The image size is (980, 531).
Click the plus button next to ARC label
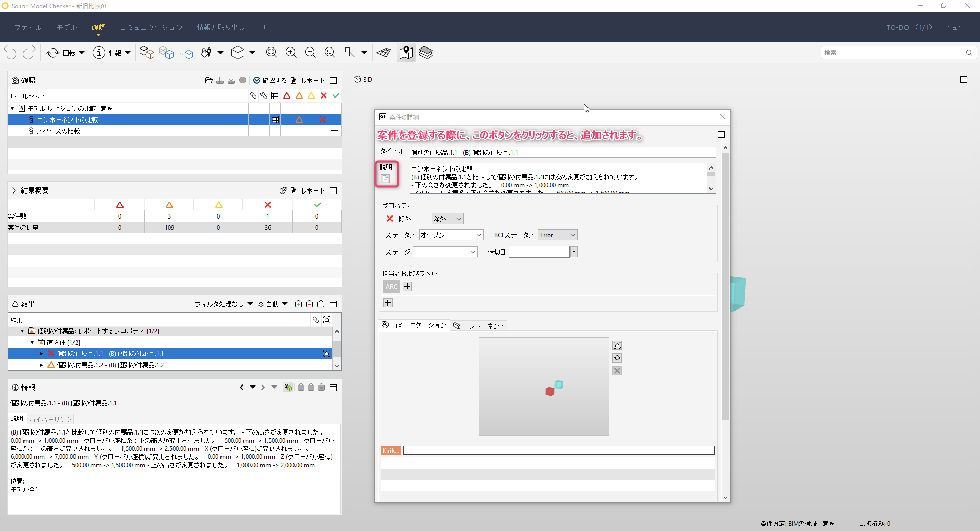click(407, 287)
